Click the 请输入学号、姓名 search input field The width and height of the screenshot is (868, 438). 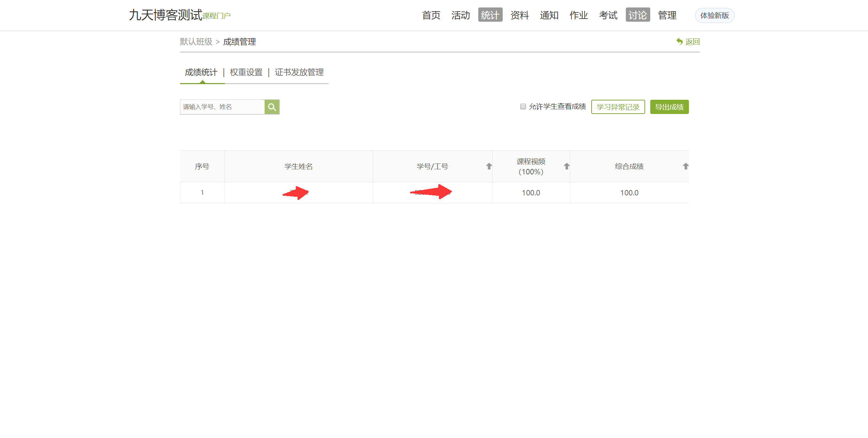(x=222, y=107)
